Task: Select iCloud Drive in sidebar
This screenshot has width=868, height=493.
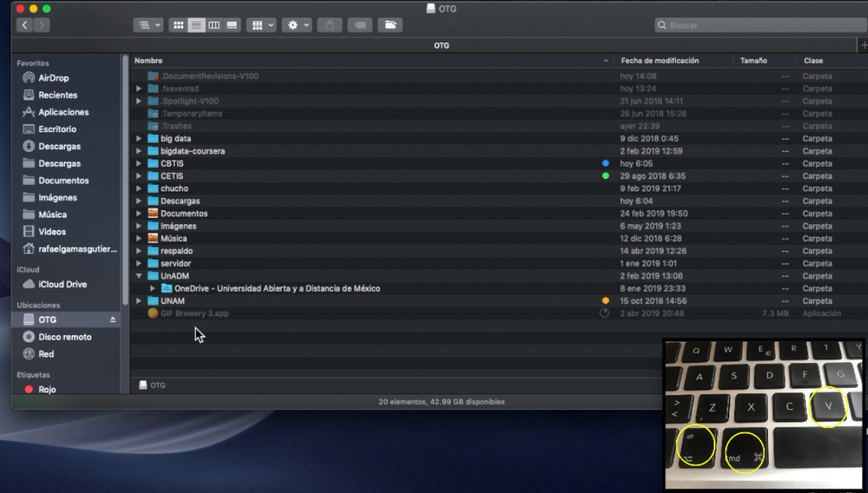Action: pos(62,284)
